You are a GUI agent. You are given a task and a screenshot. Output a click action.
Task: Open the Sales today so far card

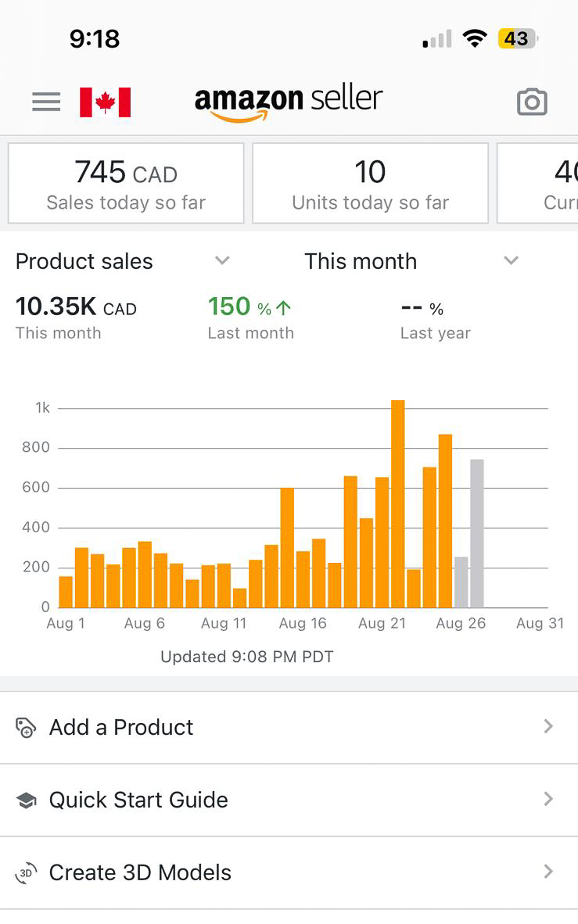(x=126, y=184)
